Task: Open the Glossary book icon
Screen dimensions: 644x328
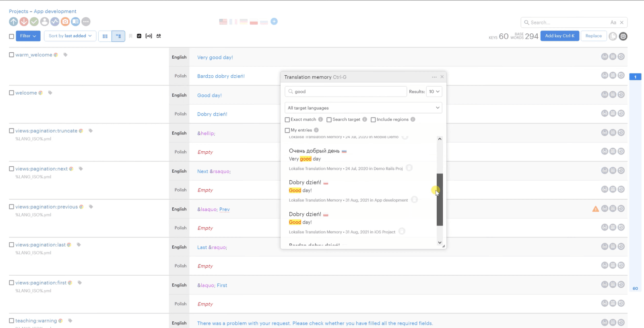Action: [76, 22]
